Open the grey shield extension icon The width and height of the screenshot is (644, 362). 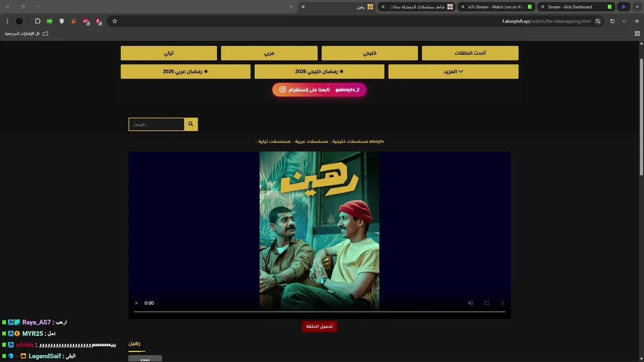pos(62,21)
